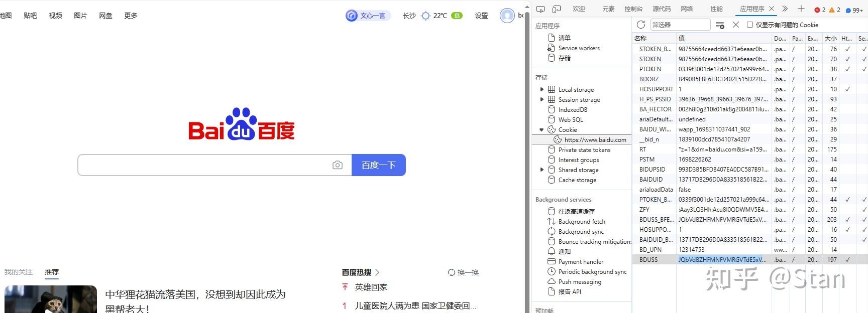This screenshot has width=868, height=313.
Task: Close the 应用程序 DevTools tab
Action: (x=772, y=9)
